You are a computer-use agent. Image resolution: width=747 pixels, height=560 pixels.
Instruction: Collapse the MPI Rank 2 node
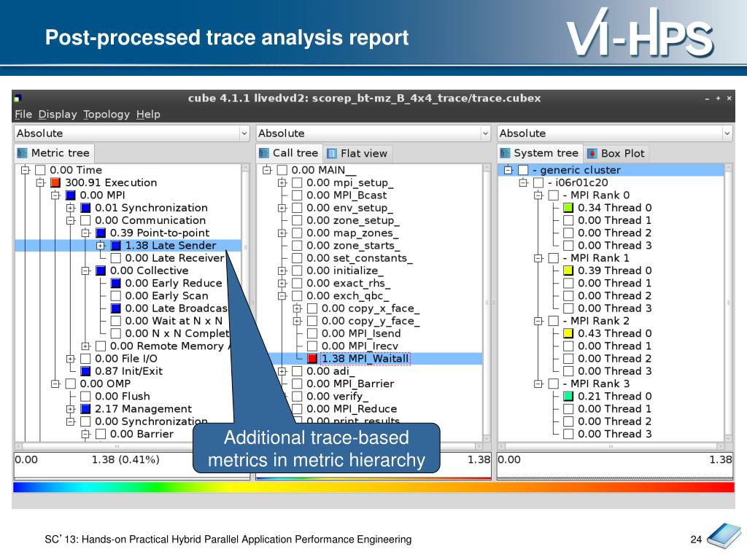(538, 321)
